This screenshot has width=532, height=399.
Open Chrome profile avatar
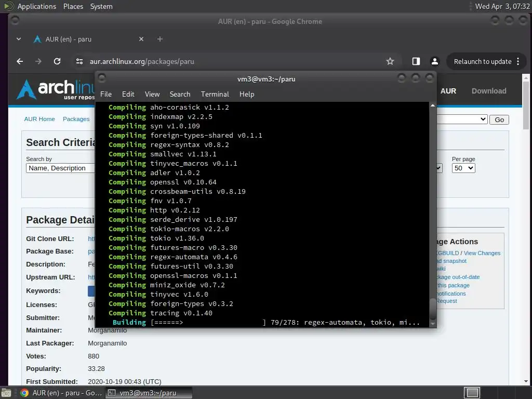coord(435,61)
